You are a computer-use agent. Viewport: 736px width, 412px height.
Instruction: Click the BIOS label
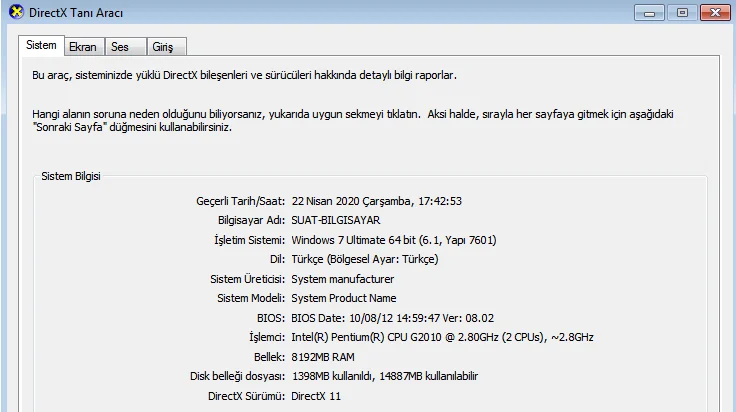271,318
